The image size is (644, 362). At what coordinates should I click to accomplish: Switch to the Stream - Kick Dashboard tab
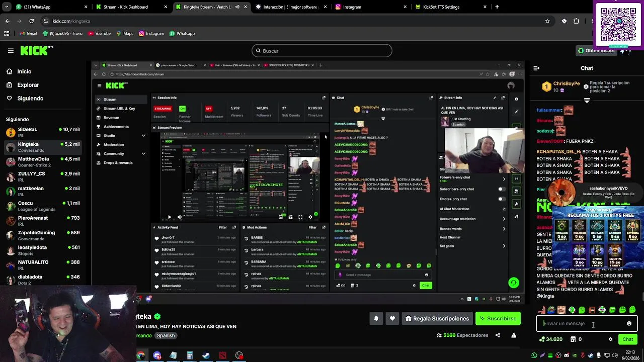pyautogui.click(x=132, y=7)
